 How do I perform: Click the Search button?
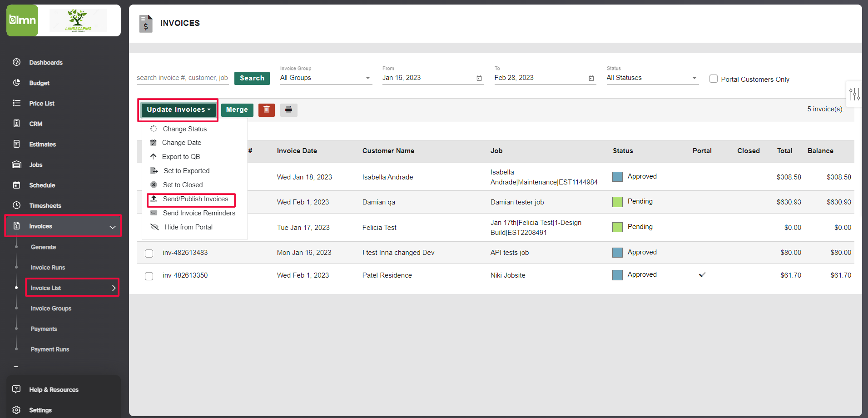click(x=252, y=78)
